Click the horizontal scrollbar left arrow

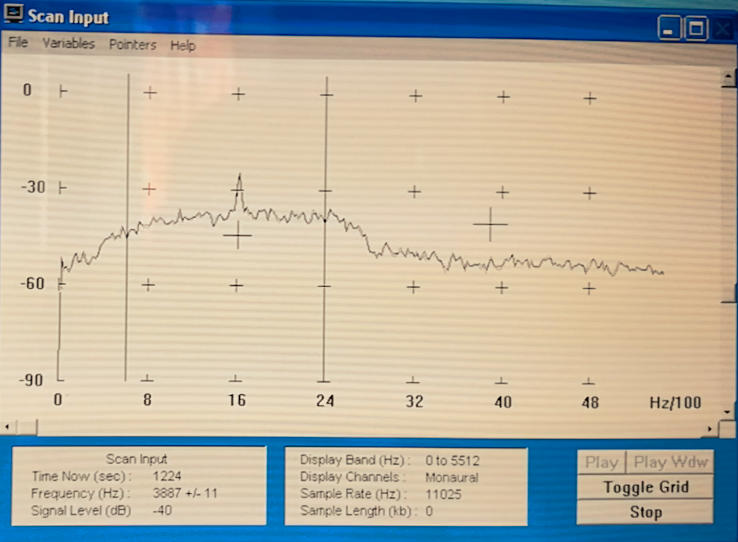[x=8, y=427]
